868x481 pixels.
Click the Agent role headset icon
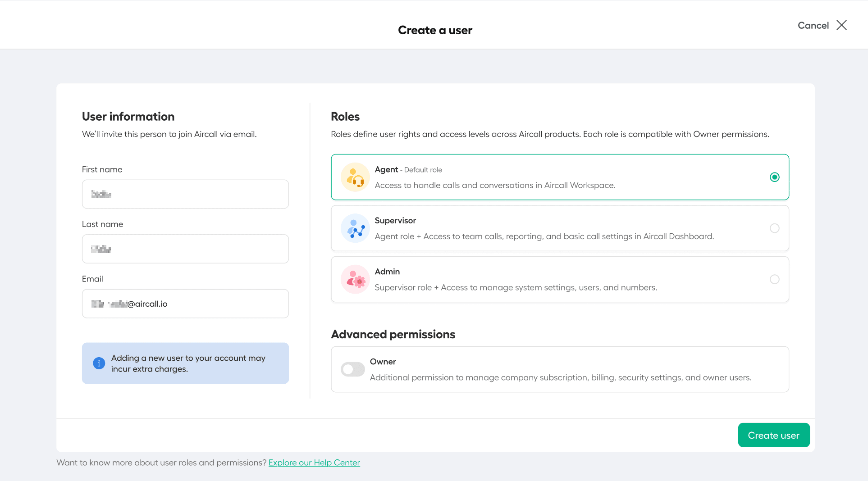click(x=355, y=177)
